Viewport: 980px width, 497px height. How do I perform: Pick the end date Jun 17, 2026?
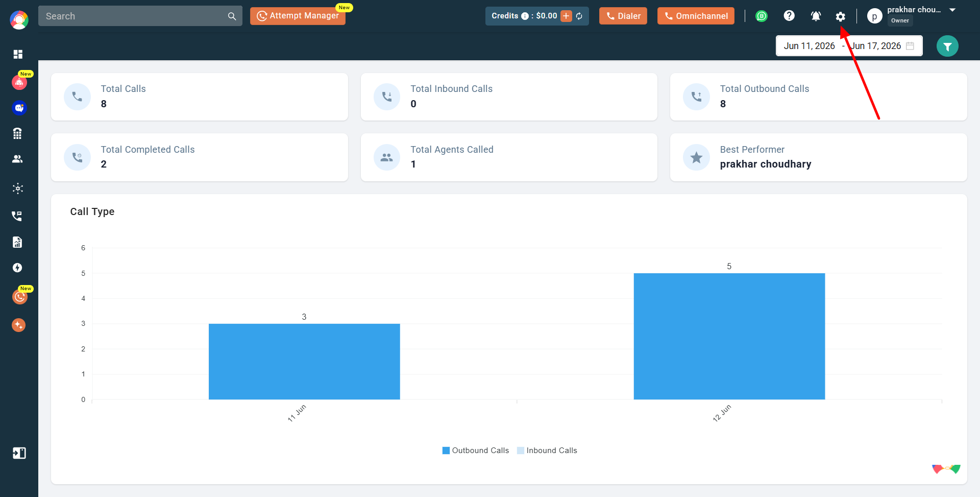[x=876, y=46]
